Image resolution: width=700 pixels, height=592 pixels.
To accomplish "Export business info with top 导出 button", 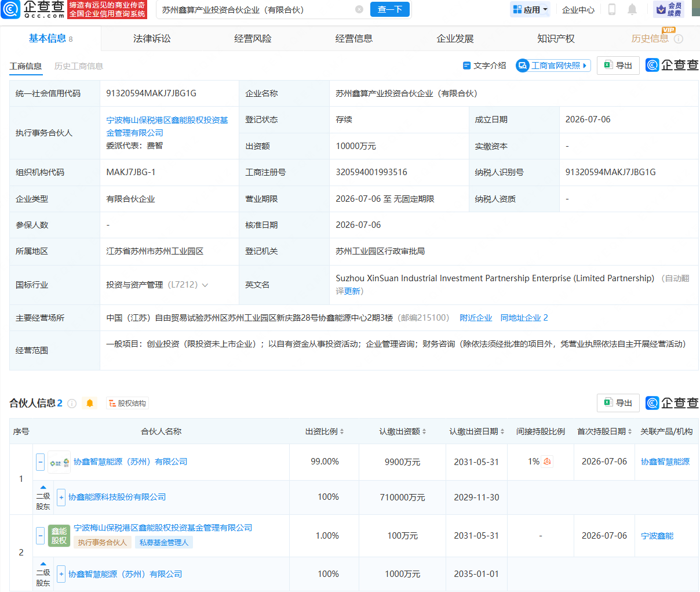I will (618, 66).
